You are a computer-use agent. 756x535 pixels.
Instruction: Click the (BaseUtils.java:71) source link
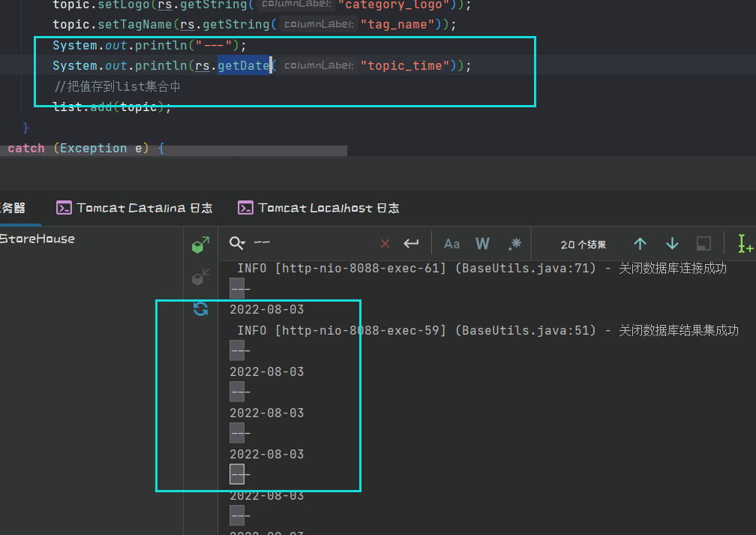[526, 268]
